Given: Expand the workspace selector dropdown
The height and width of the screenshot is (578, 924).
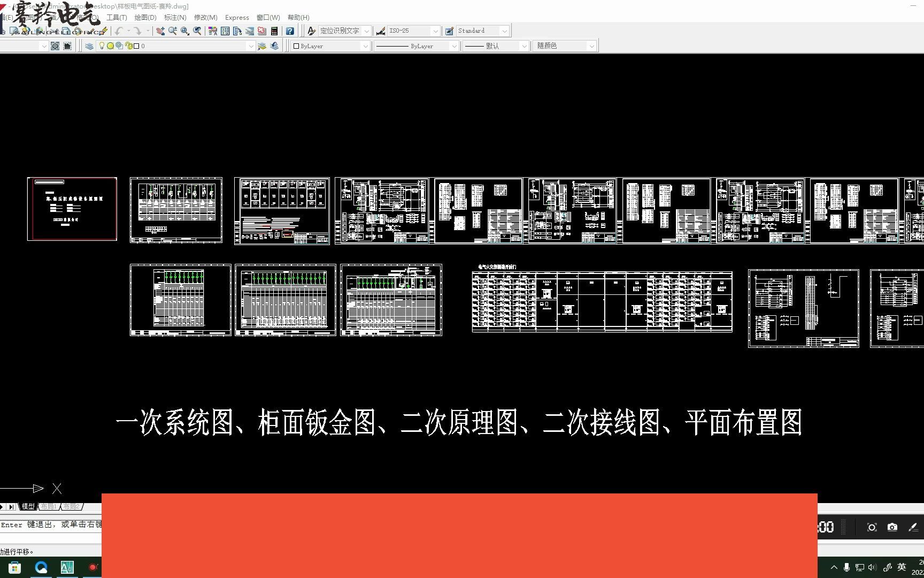Looking at the screenshot, I should point(44,46).
